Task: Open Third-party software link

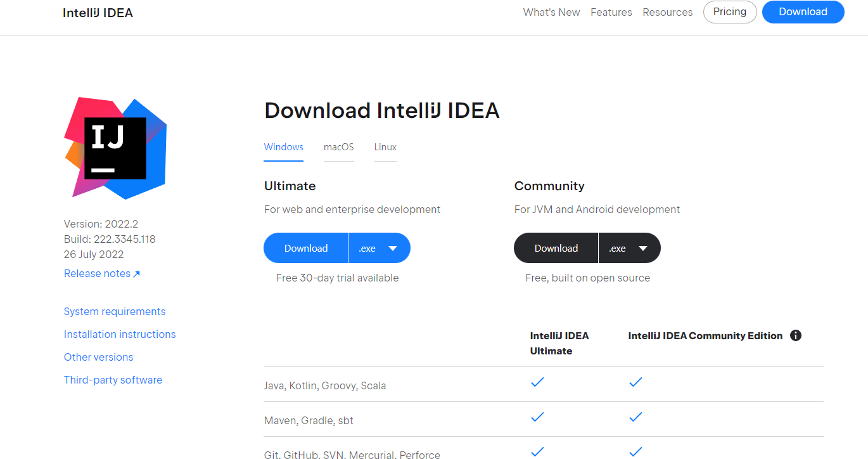Action: pos(113,380)
